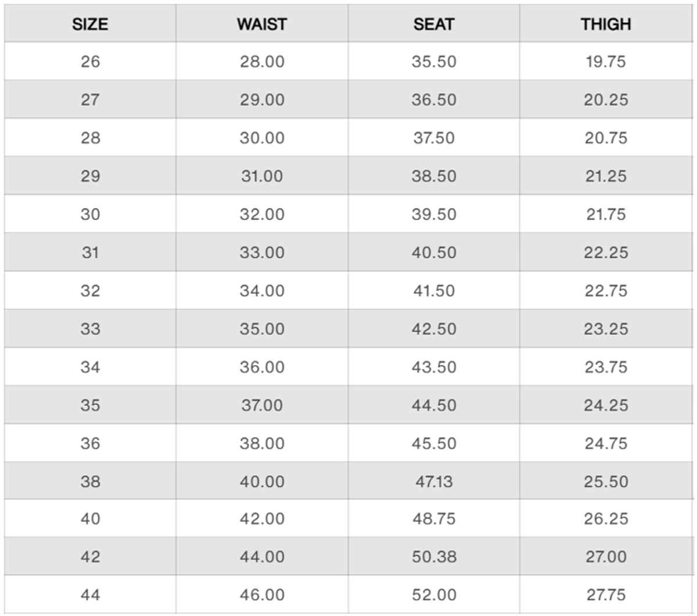Click the SEAT column header
This screenshot has height=616, width=697.
click(434, 24)
